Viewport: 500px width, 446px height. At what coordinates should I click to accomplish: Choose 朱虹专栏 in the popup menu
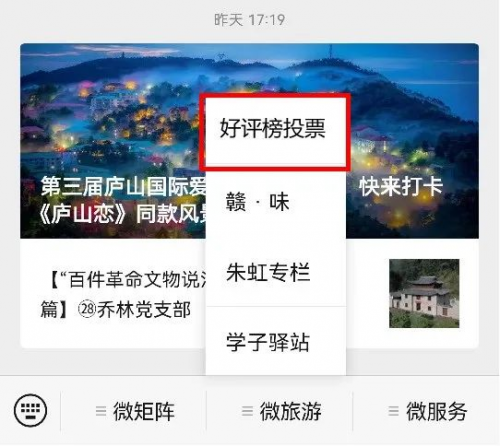pos(276,272)
